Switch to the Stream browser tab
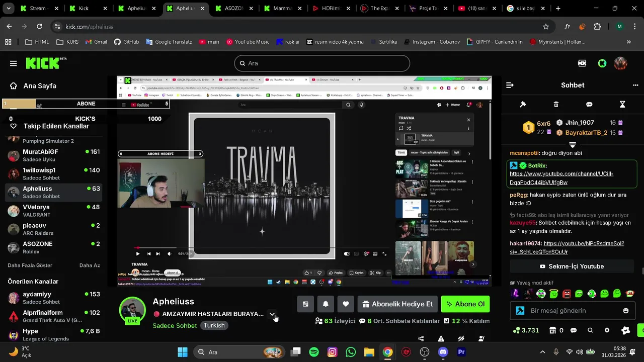The width and height of the screenshot is (644, 362). [40, 9]
